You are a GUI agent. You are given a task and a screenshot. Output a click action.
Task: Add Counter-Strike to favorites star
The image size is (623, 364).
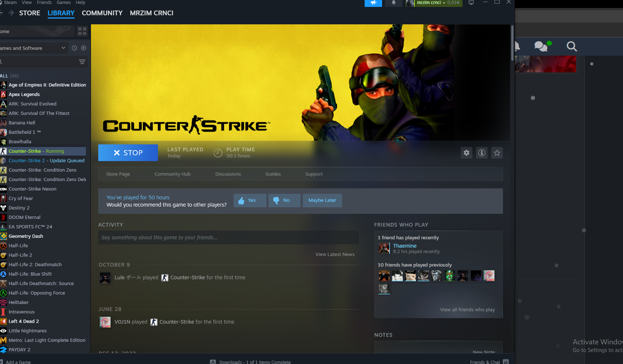tap(497, 153)
